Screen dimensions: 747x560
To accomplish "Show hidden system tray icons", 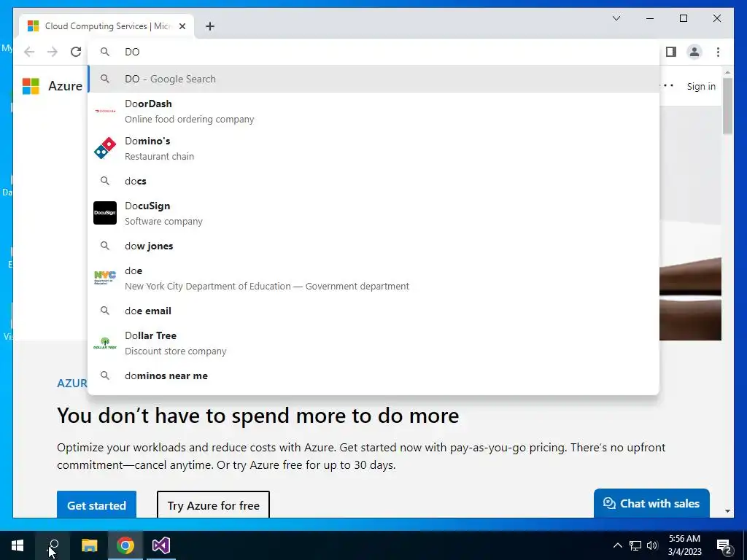I will click(x=617, y=545).
